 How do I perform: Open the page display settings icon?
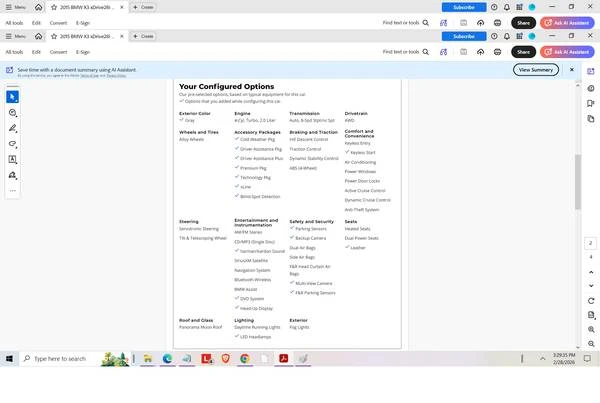(x=591, y=315)
